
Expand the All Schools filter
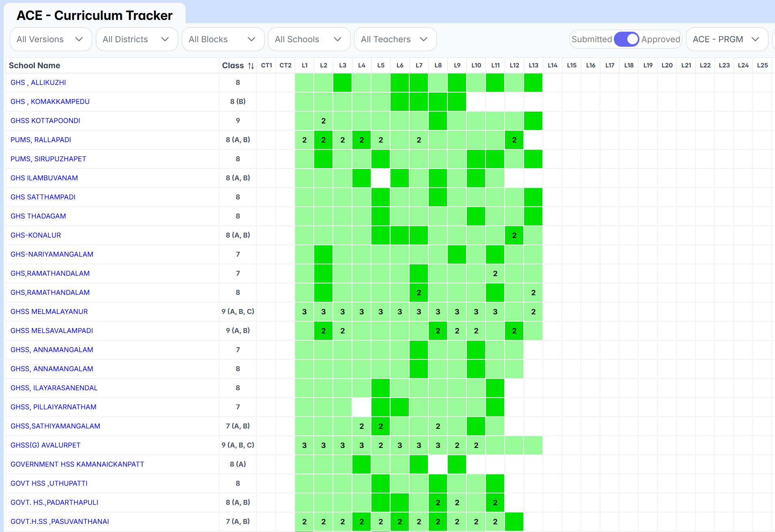click(309, 39)
